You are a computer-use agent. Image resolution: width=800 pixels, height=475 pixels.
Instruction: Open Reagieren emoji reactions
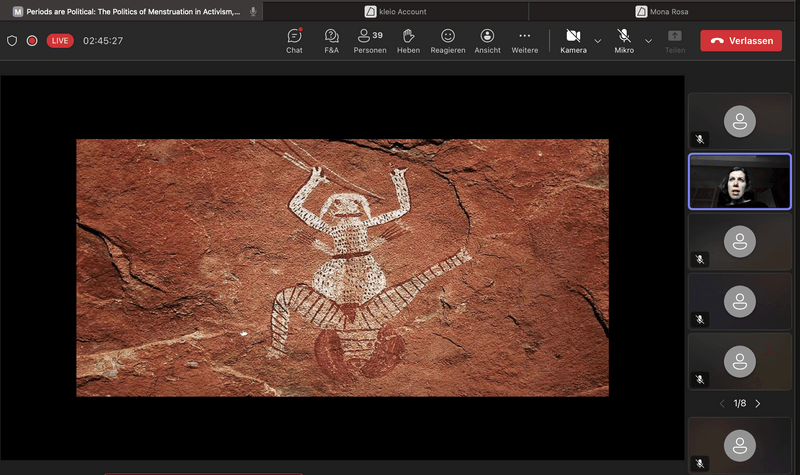[x=447, y=40]
